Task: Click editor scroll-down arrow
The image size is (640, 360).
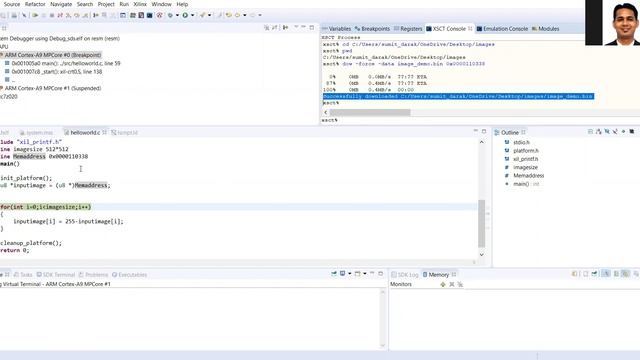Action: coord(482,255)
